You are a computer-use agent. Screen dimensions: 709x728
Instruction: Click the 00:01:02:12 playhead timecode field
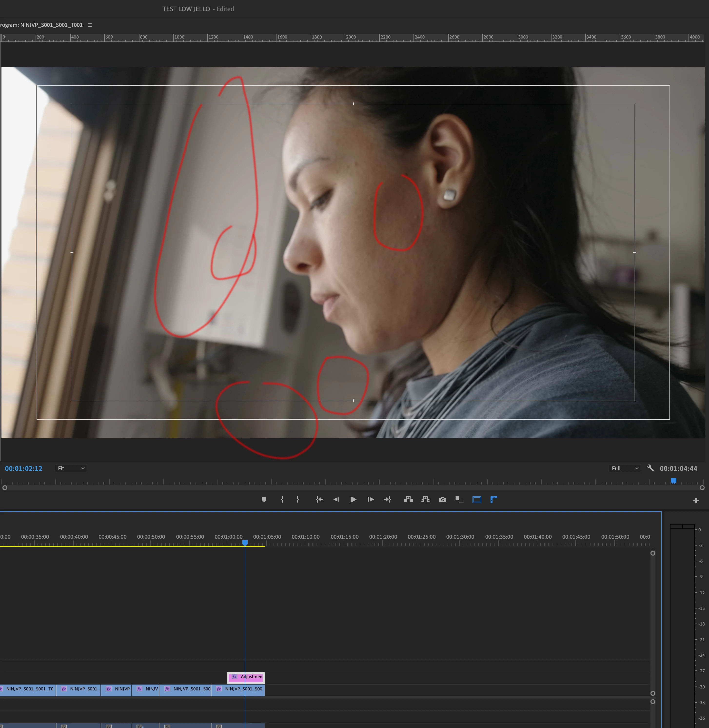tap(23, 468)
